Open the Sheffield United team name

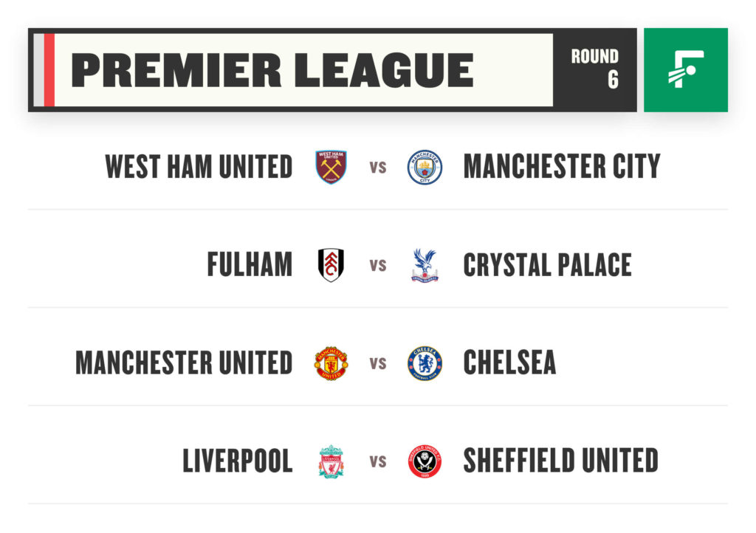pos(561,460)
